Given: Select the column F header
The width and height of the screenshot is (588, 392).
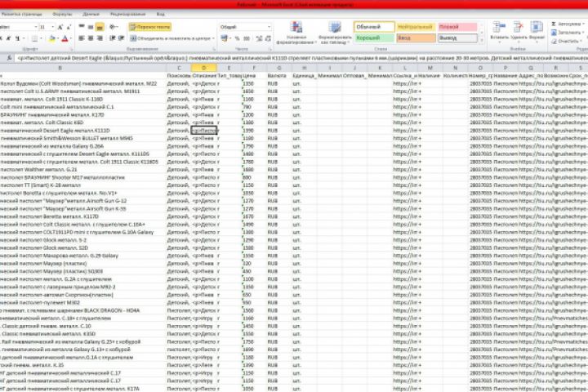Looking at the screenshot, I should tap(254, 68).
